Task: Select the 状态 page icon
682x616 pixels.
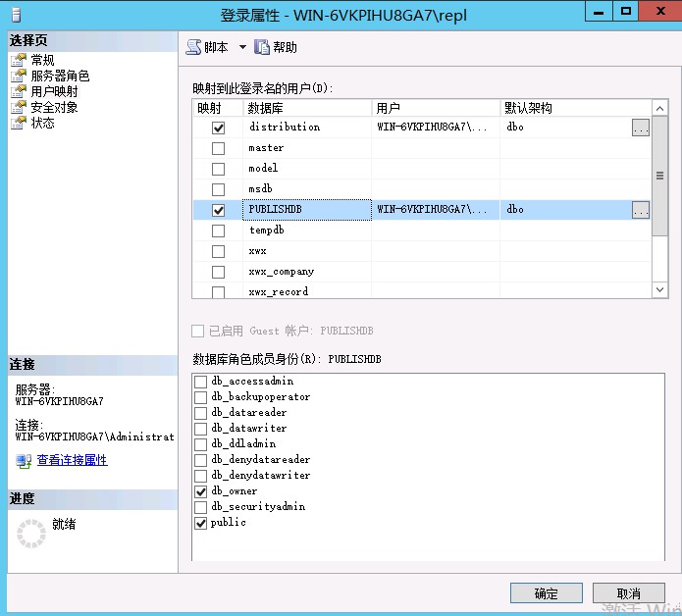Action: (19, 123)
